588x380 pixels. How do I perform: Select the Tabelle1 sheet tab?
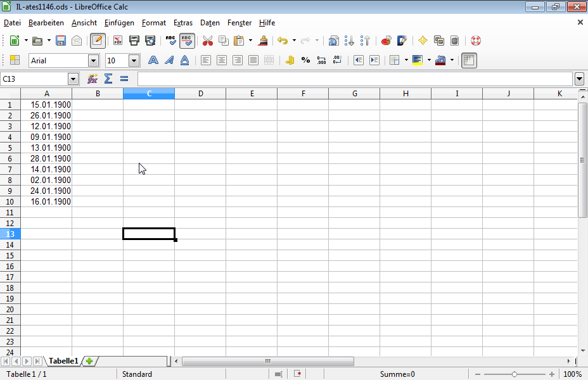click(x=63, y=361)
